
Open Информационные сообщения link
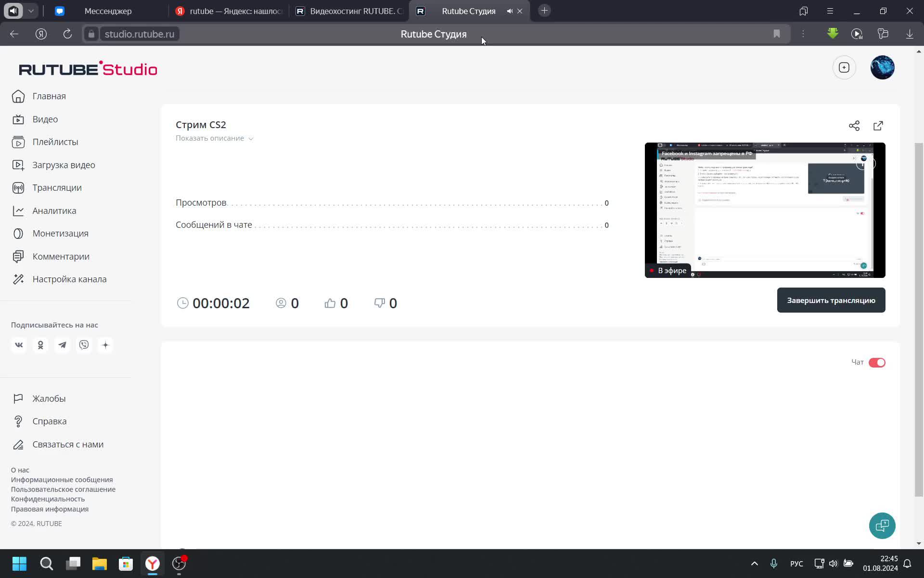pos(62,480)
